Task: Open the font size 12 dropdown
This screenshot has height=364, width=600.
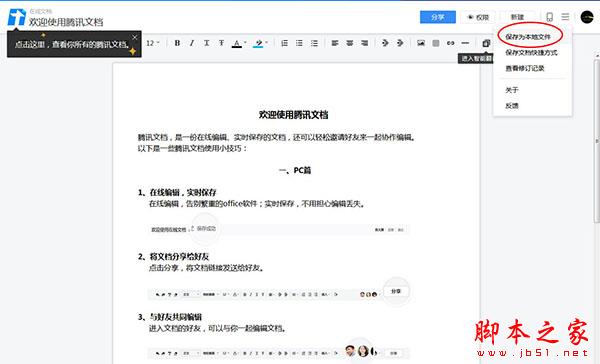Action: pos(153,43)
